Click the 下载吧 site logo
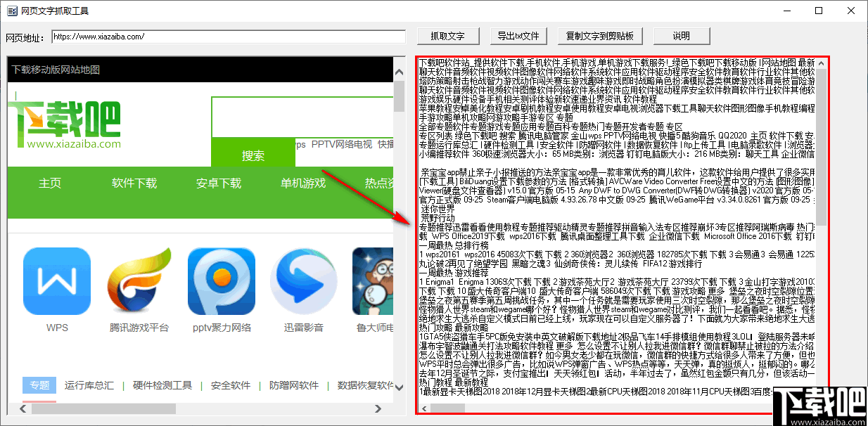Image resolution: width=868 pixels, height=426 pixels. point(65,125)
